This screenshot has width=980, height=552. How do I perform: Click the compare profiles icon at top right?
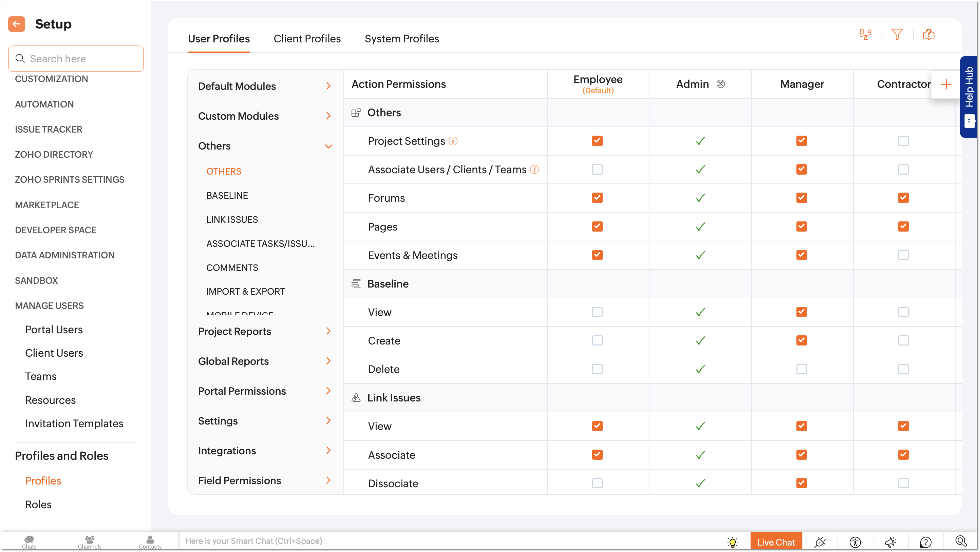point(865,35)
